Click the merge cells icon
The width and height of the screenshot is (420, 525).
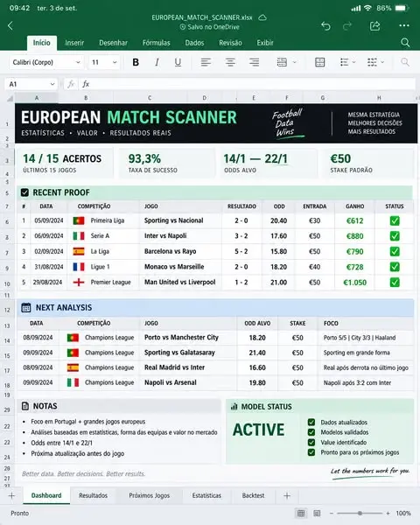click(282, 62)
